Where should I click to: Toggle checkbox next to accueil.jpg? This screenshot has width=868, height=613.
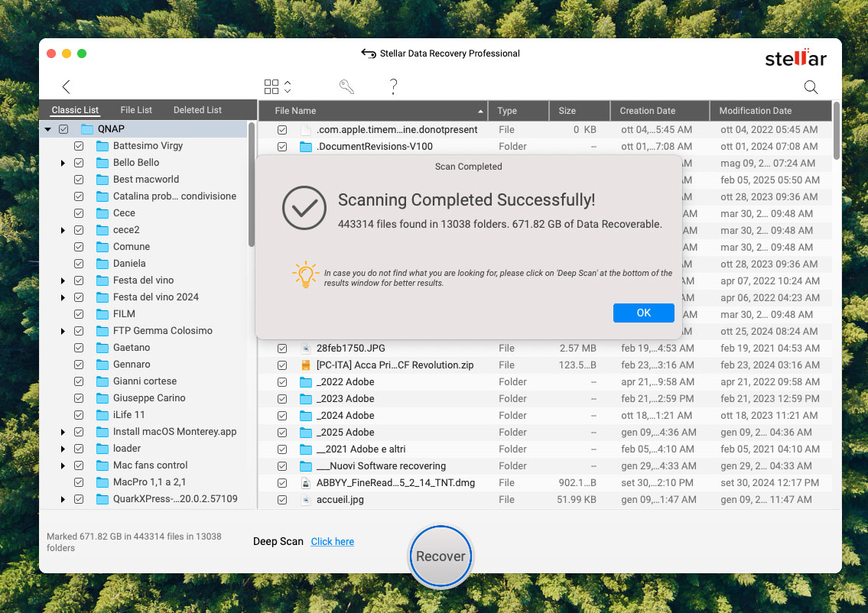tap(282, 500)
